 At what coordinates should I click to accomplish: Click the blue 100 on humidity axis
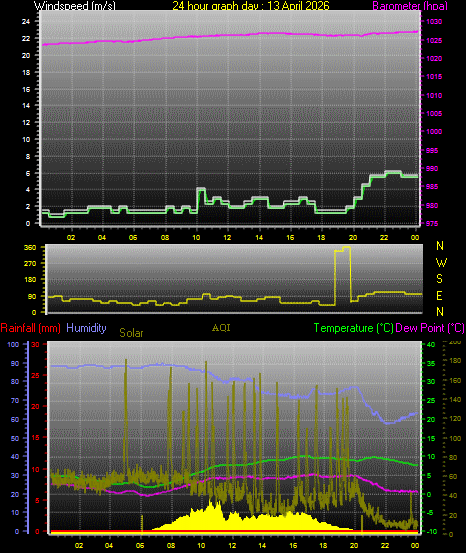(13, 345)
